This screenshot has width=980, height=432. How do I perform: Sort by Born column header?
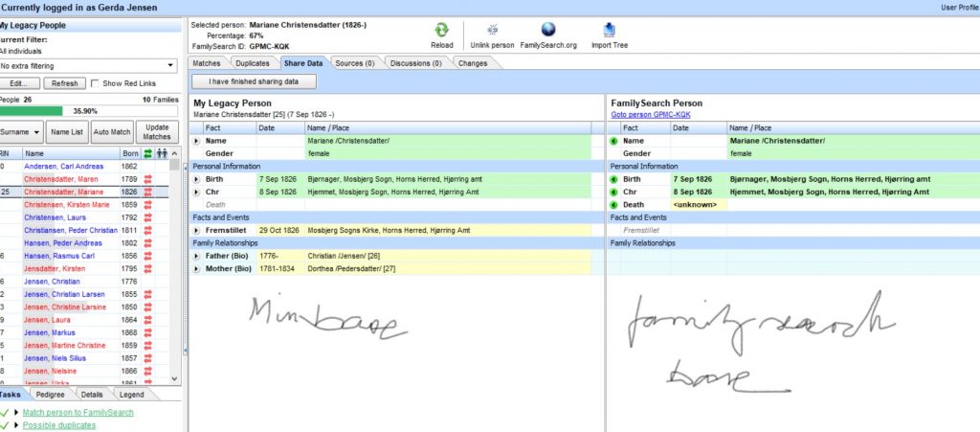130,153
